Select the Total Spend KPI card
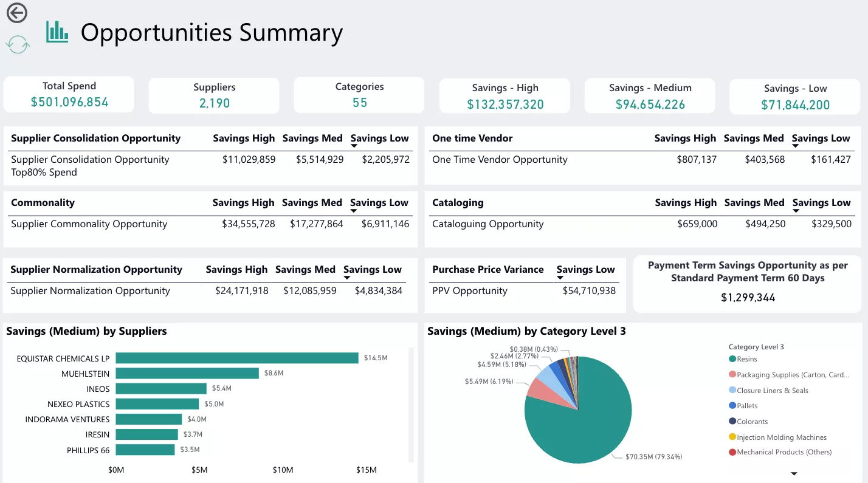The image size is (868, 483). (x=69, y=95)
